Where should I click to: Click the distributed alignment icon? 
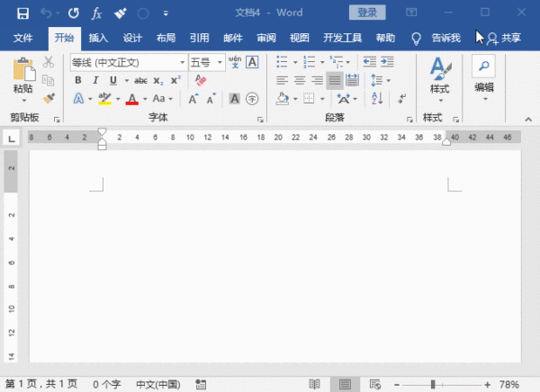tap(352, 80)
